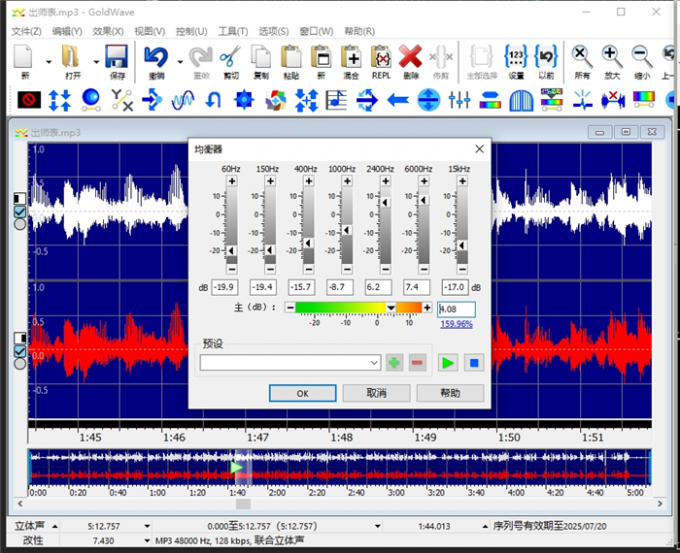Open the dropdown arrow beside the Undo icon

180,62
